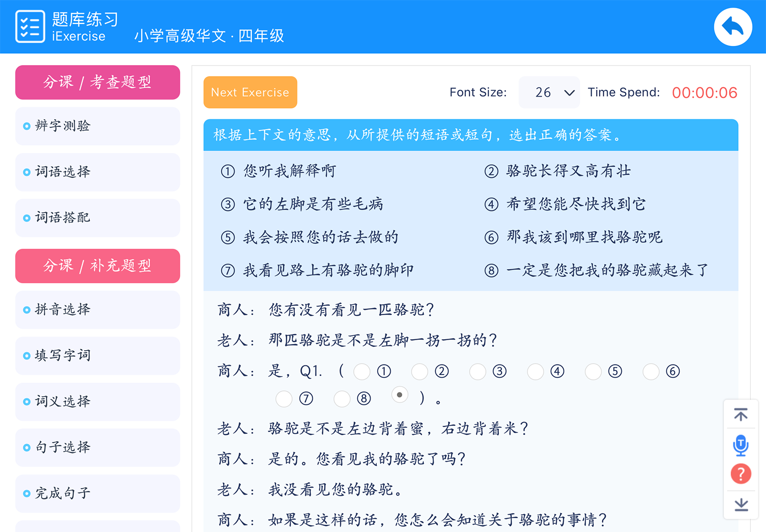Open 辨字测验 exercise type

[98, 126]
